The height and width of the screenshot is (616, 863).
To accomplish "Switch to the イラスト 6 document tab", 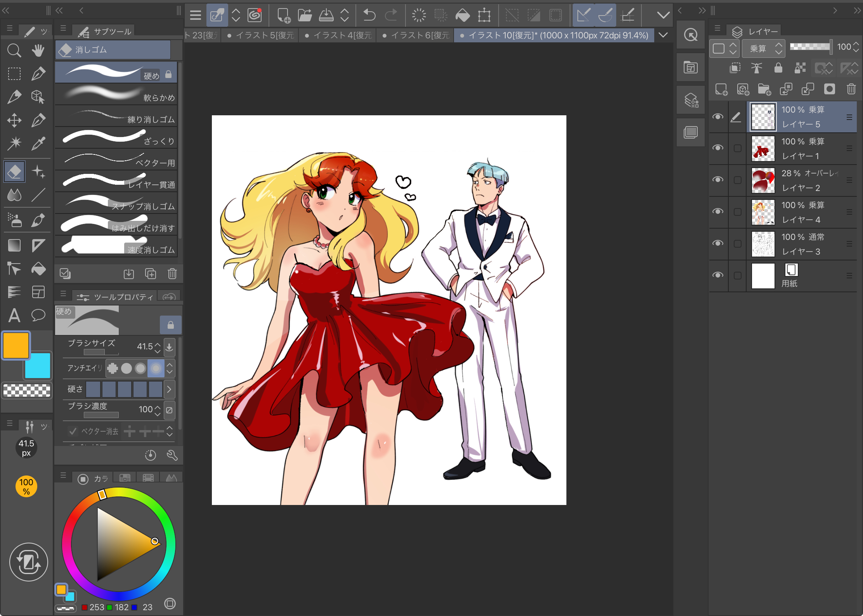I will coord(416,35).
